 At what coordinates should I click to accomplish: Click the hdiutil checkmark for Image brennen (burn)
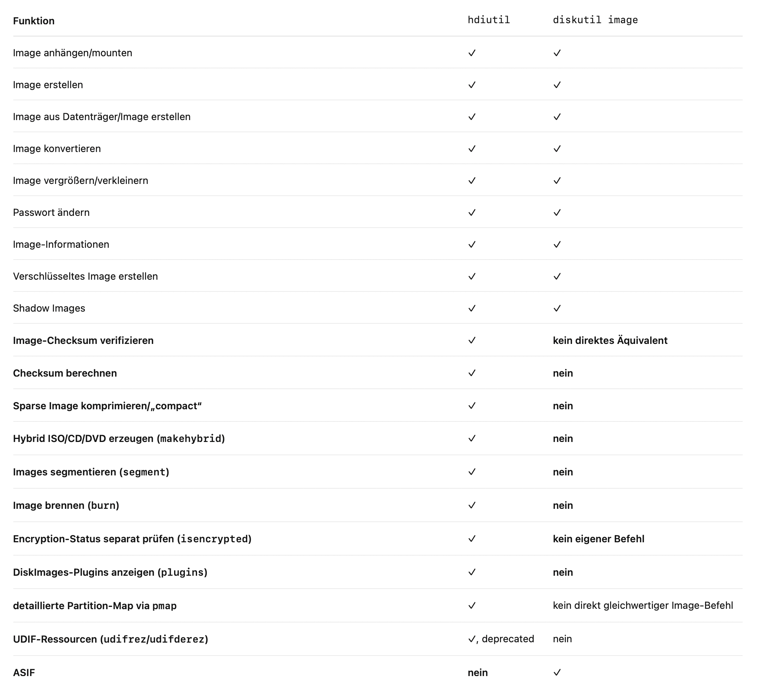click(472, 505)
